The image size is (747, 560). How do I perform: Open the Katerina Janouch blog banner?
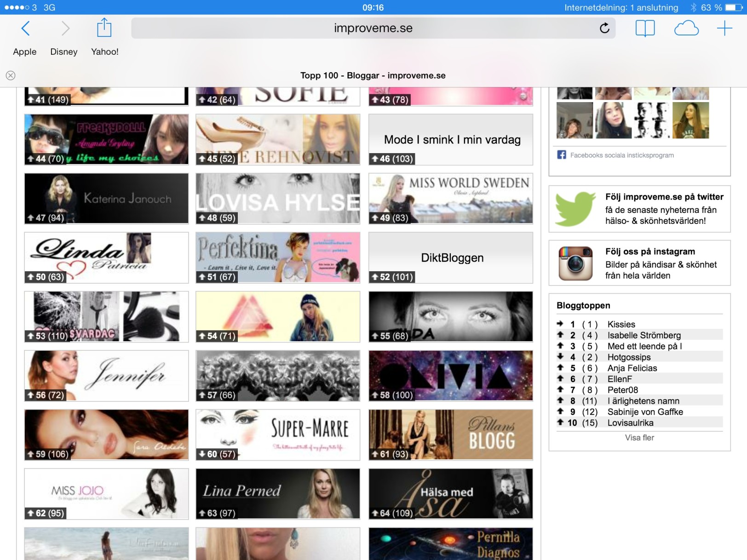coord(106,198)
